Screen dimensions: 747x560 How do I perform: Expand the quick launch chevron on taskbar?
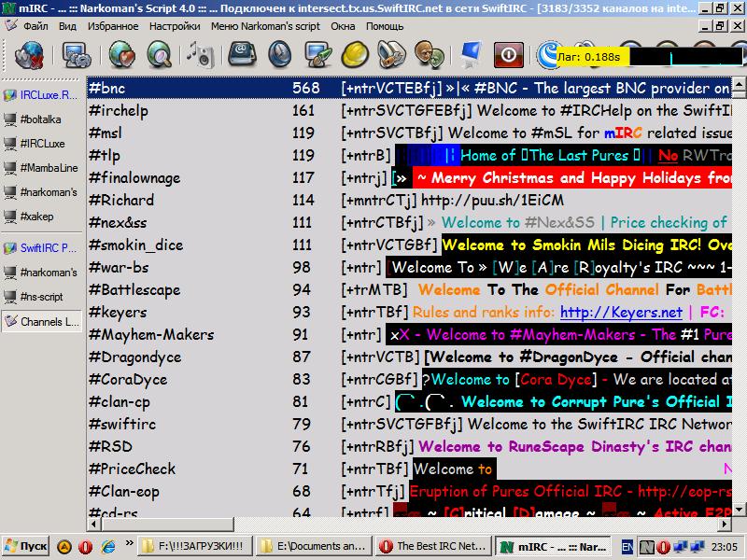(x=129, y=543)
